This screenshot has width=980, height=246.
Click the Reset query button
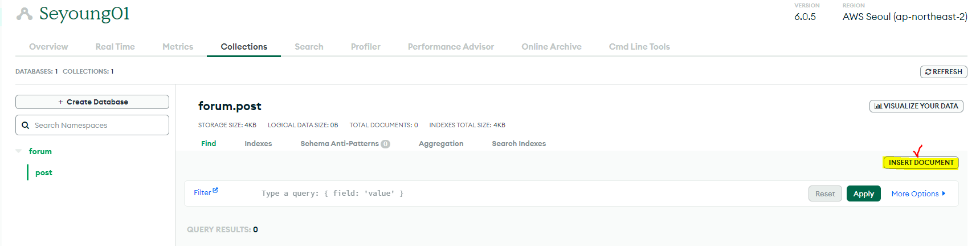[x=825, y=194]
